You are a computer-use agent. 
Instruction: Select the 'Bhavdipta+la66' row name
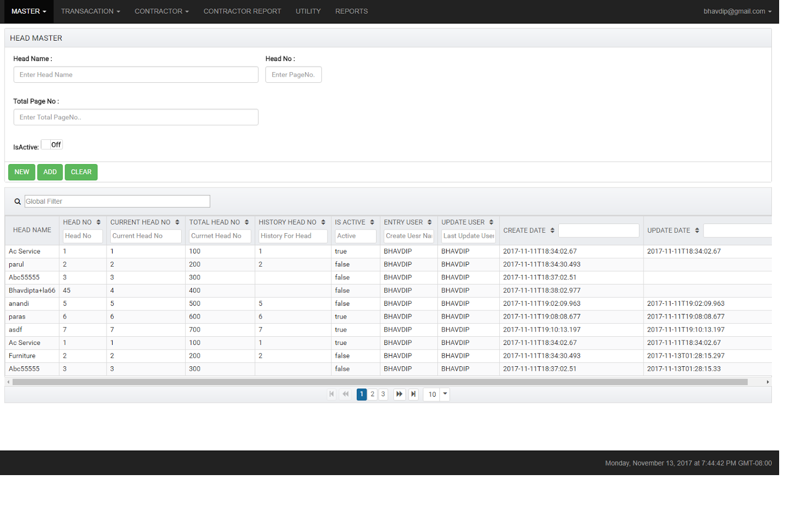[x=32, y=291]
